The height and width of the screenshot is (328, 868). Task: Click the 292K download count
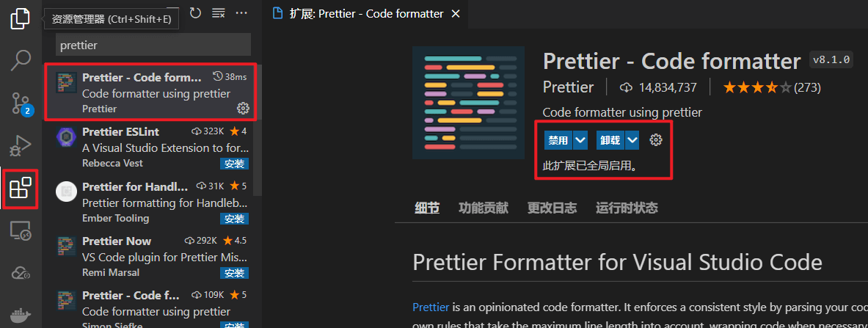pos(201,241)
